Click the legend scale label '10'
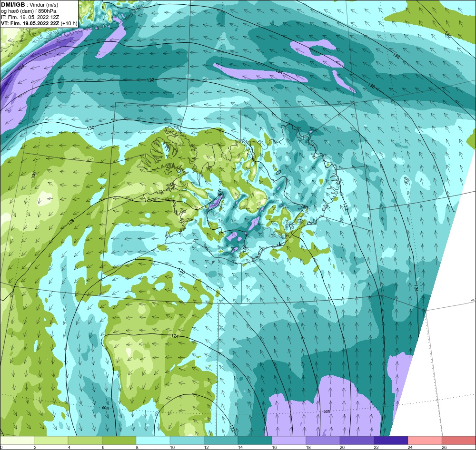Image resolution: width=476 pixels, height=450 pixels. click(x=172, y=447)
